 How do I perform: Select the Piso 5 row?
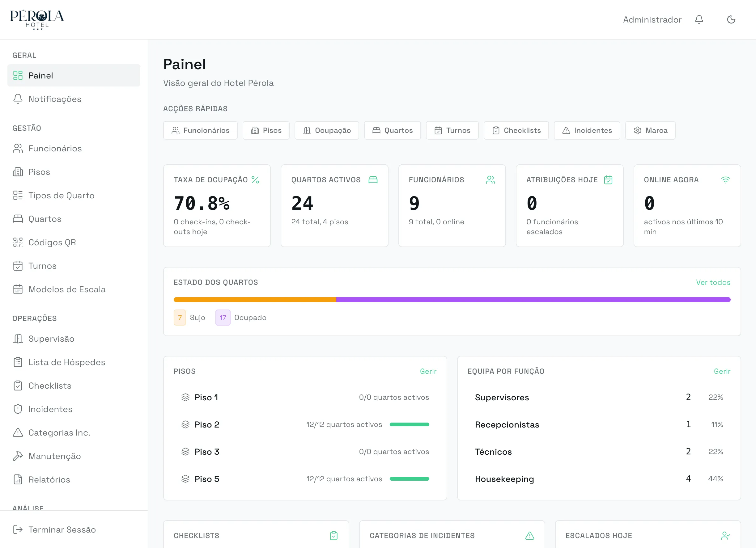305,479
